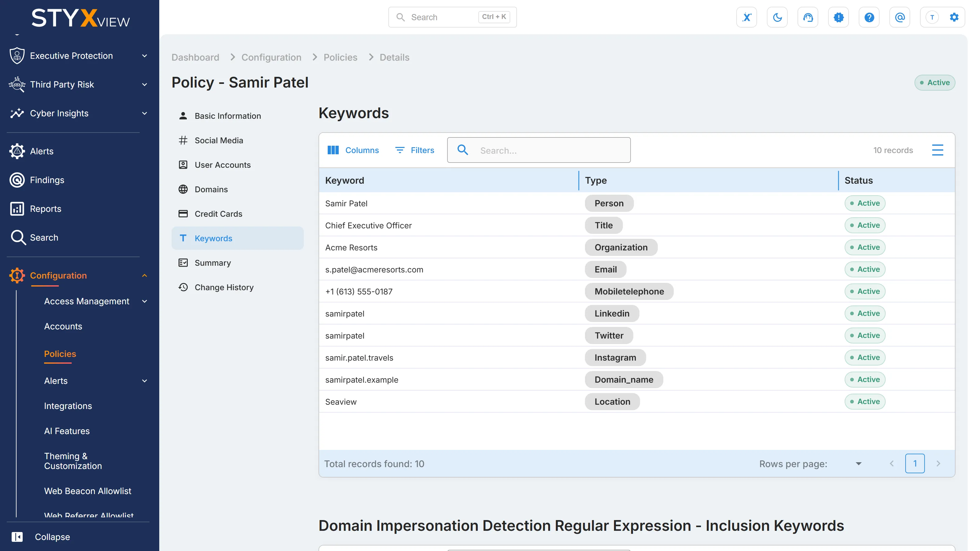980x551 pixels.
Task: Focus the global Search Ctrl+K field
Action: tap(452, 17)
